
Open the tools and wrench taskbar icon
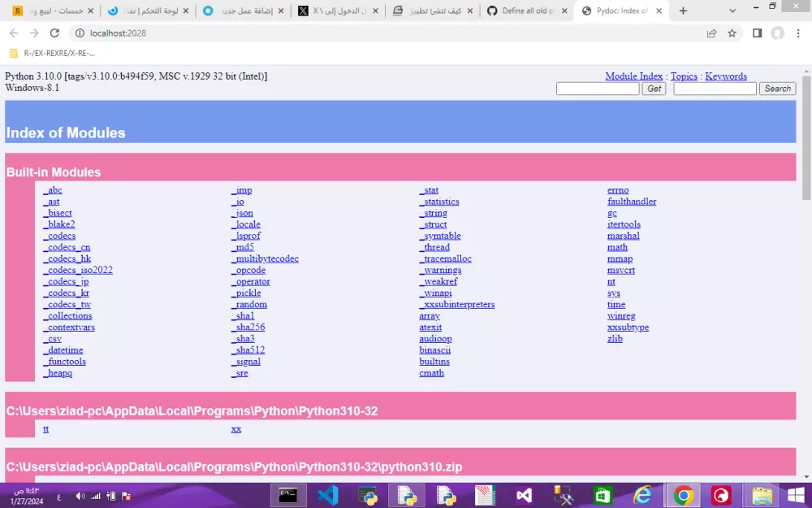(564, 496)
